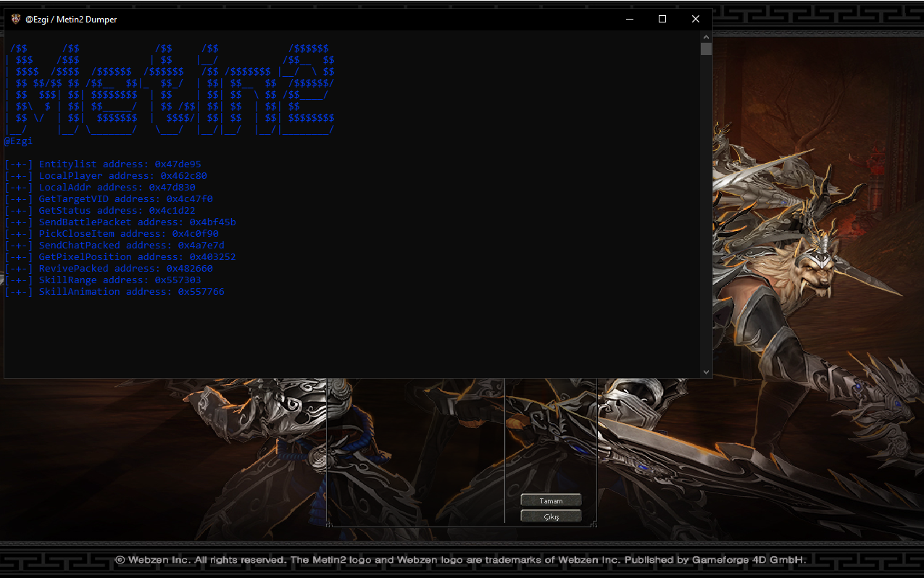This screenshot has width=924, height=578.
Task: Select 'GetPixelPosition address: 0x403252' line
Action: (x=120, y=257)
